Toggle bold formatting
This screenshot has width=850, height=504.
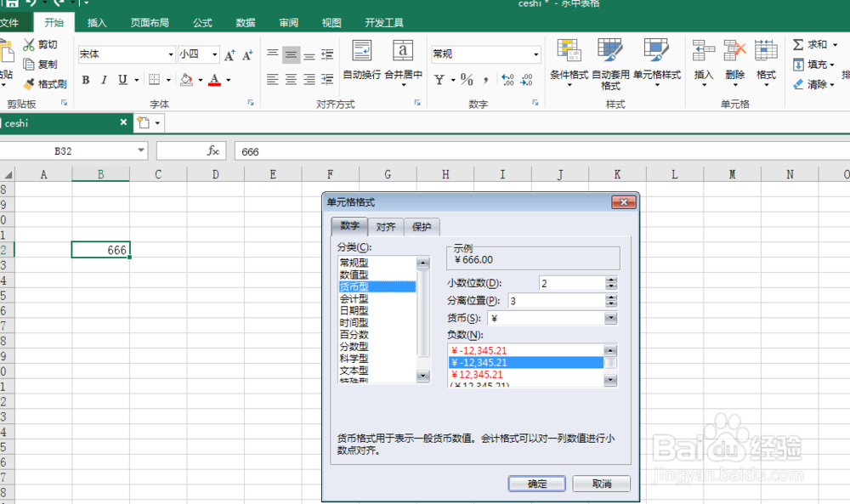pos(85,79)
